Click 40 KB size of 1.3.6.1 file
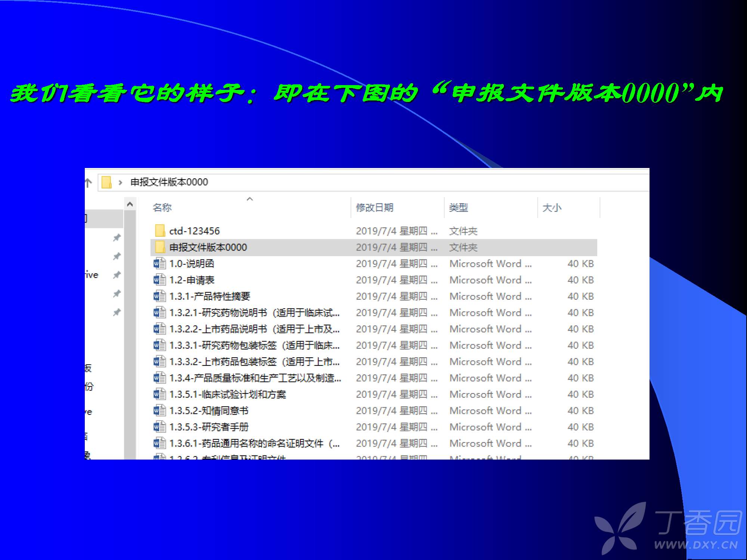Viewport: 747px width, 560px height. (x=580, y=444)
